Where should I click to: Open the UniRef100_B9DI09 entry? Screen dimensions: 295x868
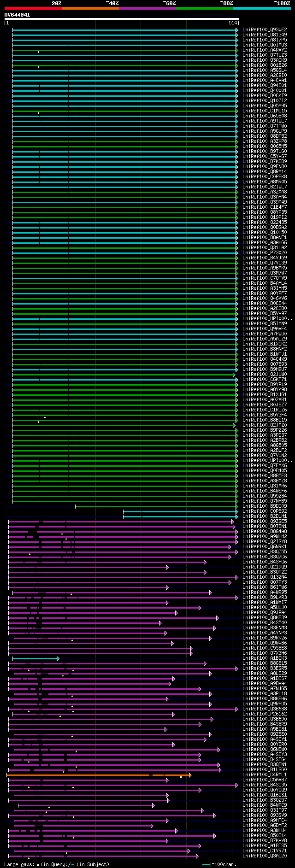click(265, 506)
